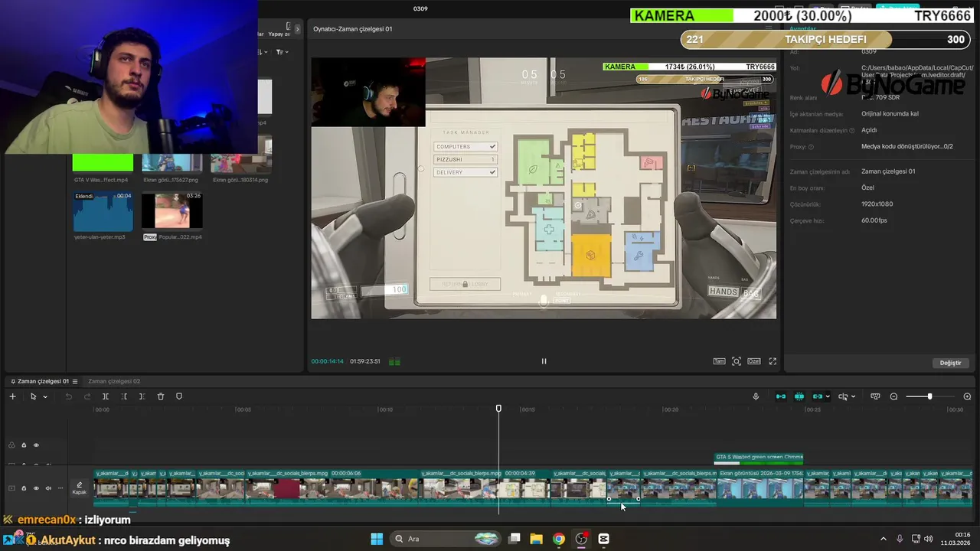
Task: Fit timeline to window icon
Action: [875, 396]
